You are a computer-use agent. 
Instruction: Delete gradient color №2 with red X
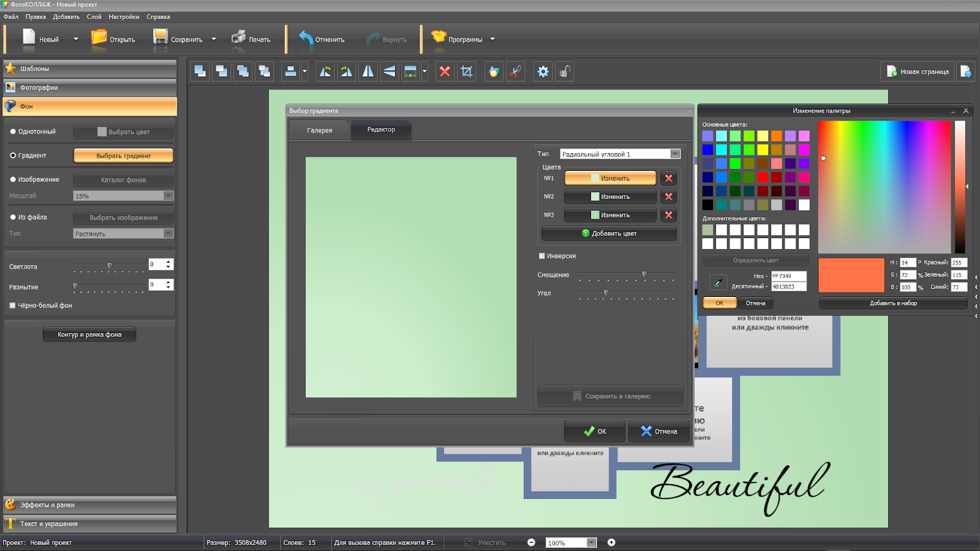pyautogui.click(x=669, y=197)
